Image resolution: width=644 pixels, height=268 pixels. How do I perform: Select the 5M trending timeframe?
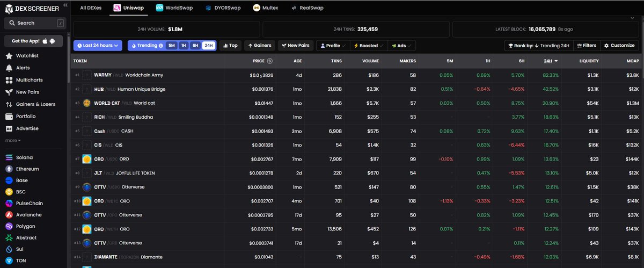[172, 46]
